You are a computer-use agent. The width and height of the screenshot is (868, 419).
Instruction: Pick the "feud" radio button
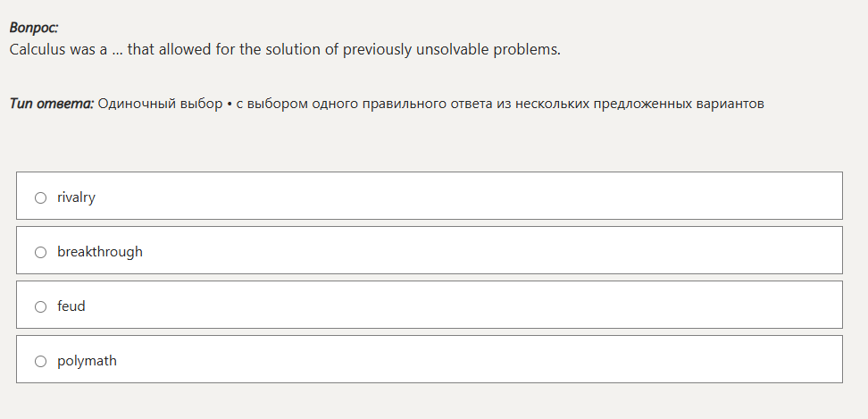tap(40, 306)
